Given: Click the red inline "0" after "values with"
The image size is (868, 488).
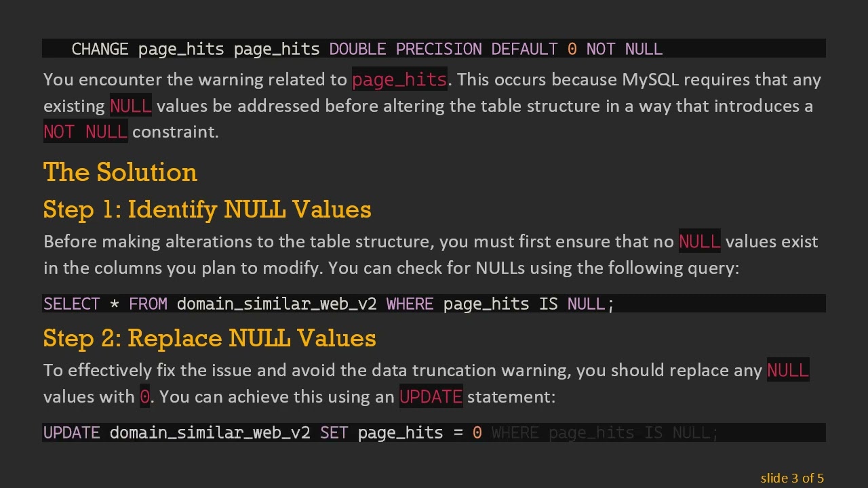Looking at the screenshot, I should 144,396.
